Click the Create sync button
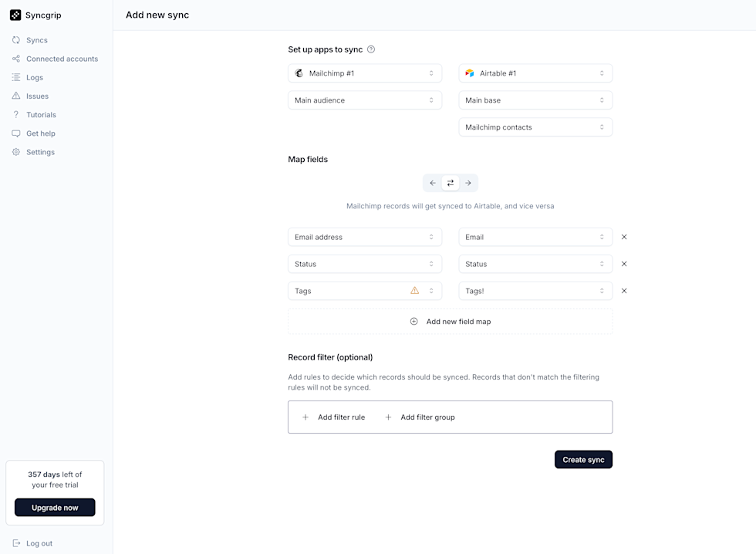The width and height of the screenshot is (756, 554). pos(583,459)
